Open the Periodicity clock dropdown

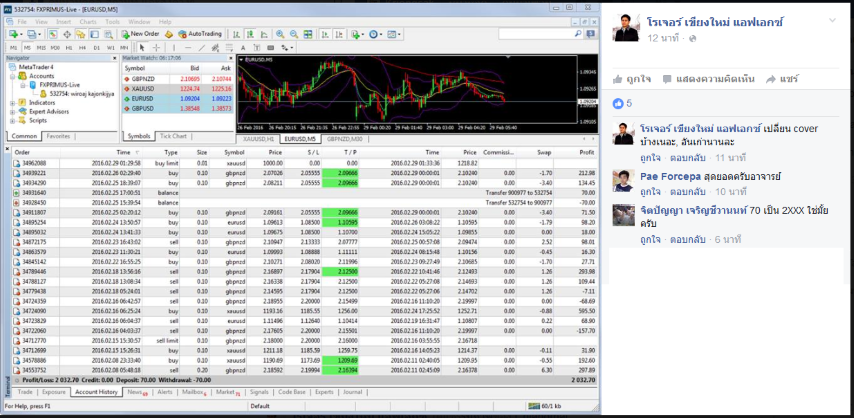click(x=375, y=34)
